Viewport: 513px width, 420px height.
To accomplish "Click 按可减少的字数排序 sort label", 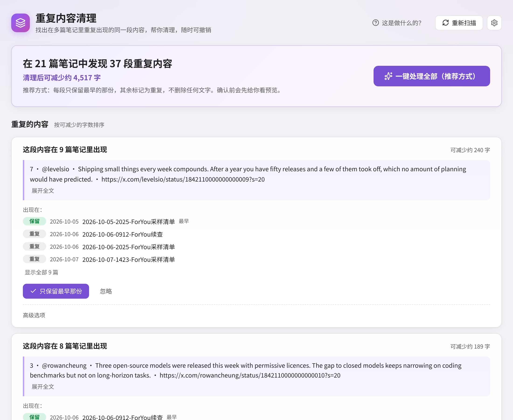I will click(x=79, y=125).
